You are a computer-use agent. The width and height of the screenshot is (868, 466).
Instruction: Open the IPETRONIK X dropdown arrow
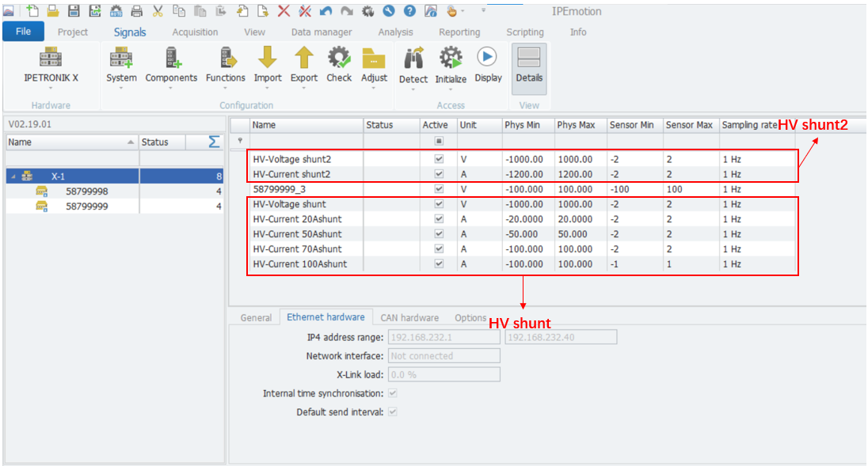point(51,89)
